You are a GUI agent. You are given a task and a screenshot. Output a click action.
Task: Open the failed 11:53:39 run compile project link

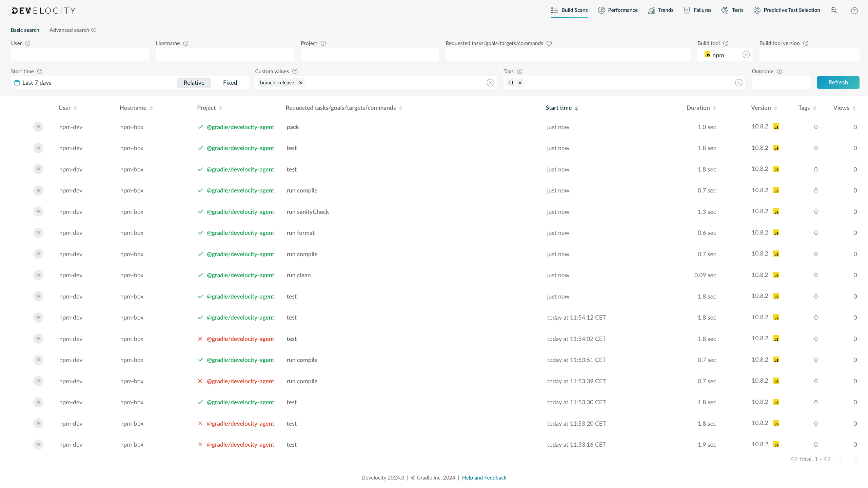tap(240, 381)
